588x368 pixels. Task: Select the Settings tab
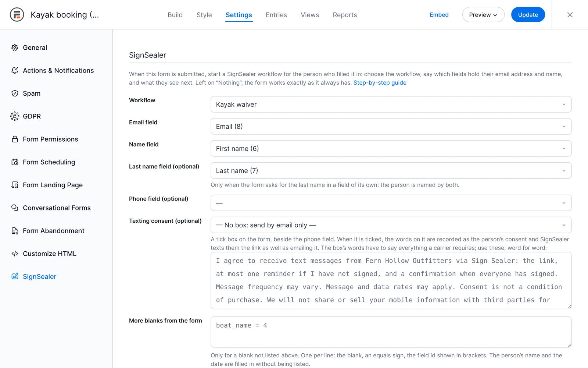point(239,15)
